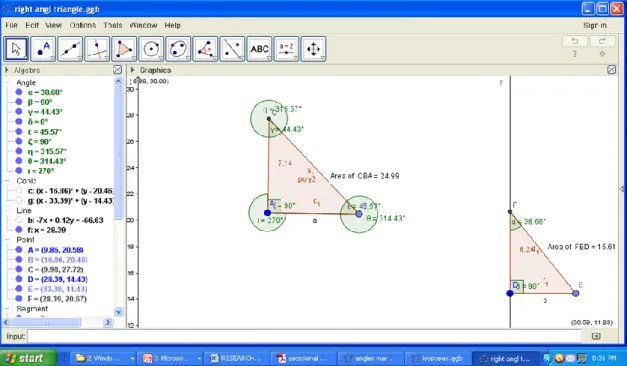Click in the Input bar field
Image resolution: width=627 pixels, height=366 pixels.
pos(304,336)
